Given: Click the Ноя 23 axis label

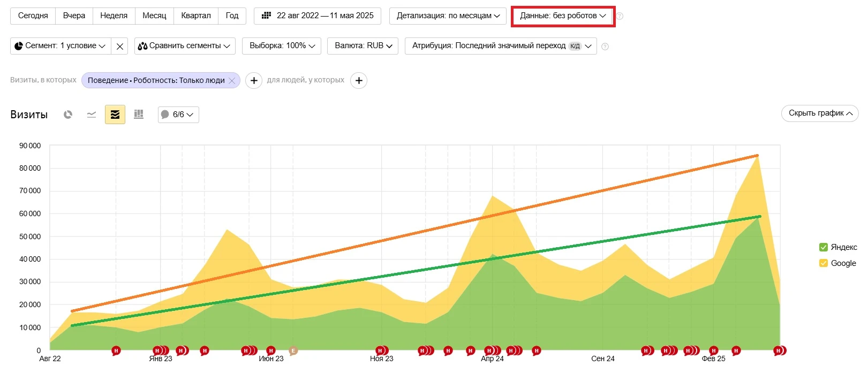Looking at the screenshot, I should point(381,358).
